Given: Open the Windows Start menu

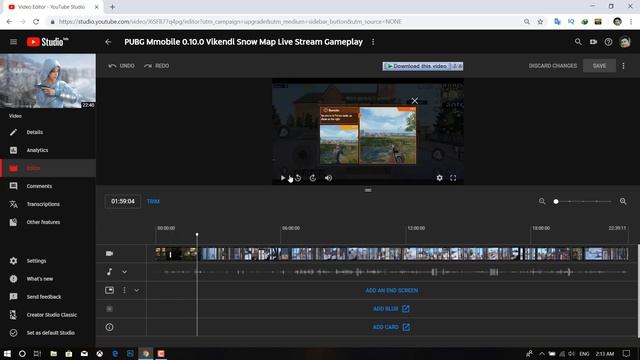Looking at the screenshot, I should (x=7, y=353).
